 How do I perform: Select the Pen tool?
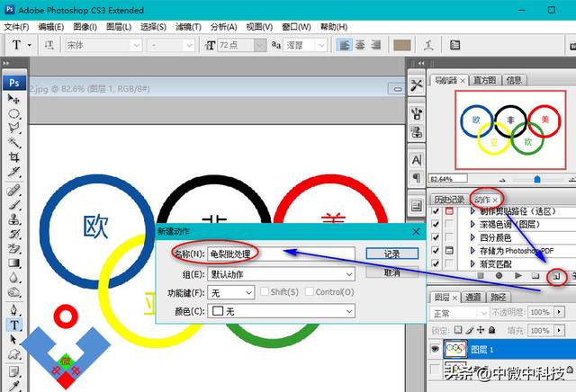(x=14, y=310)
